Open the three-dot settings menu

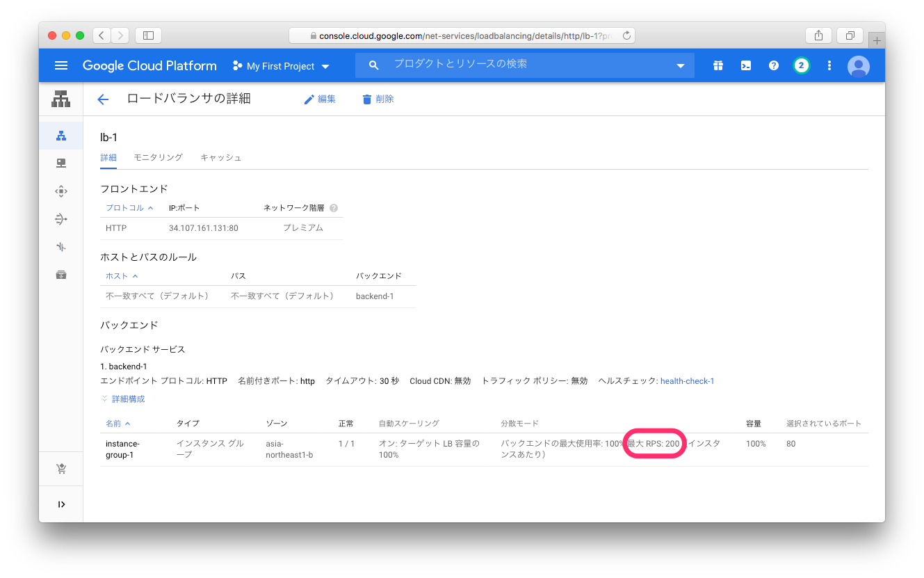tap(829, 65)
